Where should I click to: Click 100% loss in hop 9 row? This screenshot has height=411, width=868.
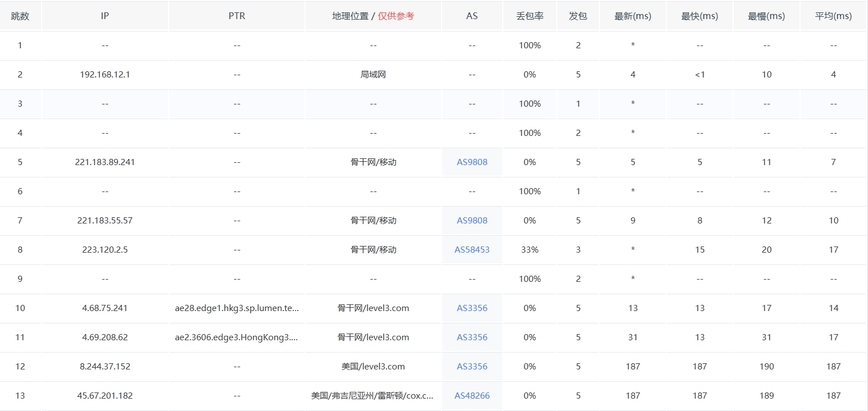pos(530,279)
